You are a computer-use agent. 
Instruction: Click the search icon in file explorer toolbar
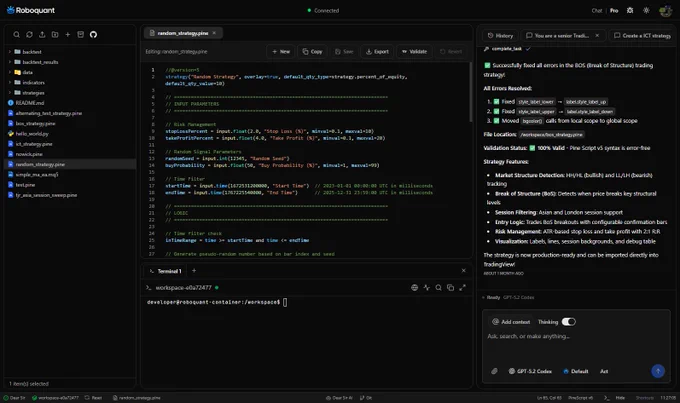tap(16, 34)
